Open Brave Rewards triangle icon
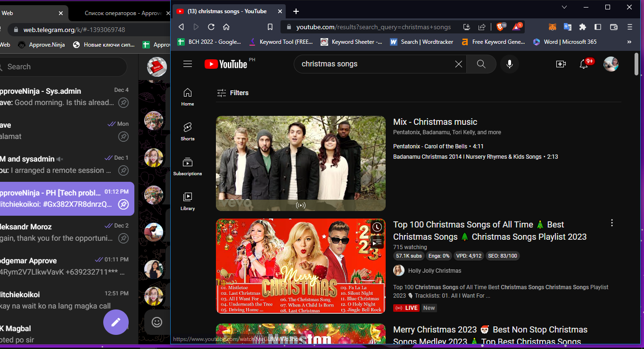 point(517,27)
